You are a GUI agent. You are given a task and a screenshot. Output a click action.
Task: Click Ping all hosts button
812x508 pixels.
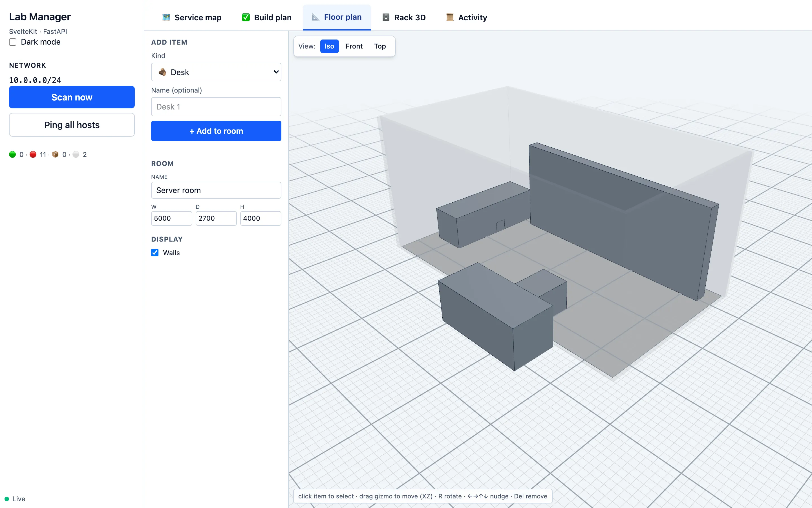(x=72, y=125)
